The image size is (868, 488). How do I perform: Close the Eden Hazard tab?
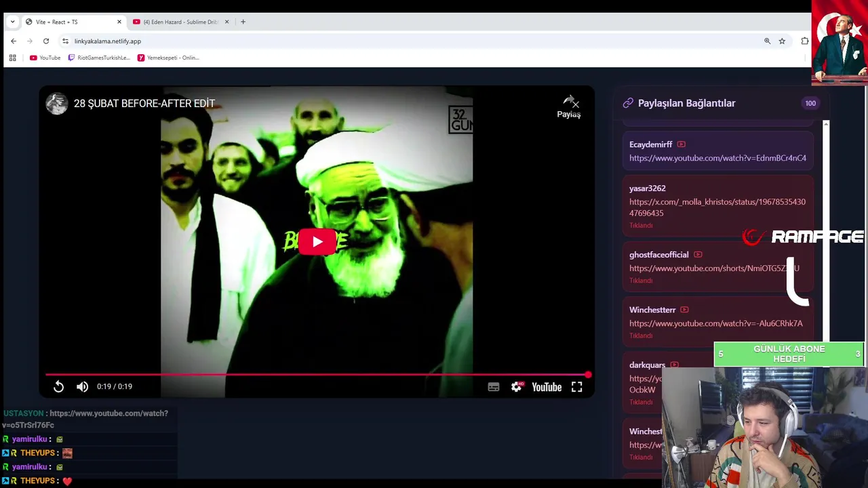point(226,22)
